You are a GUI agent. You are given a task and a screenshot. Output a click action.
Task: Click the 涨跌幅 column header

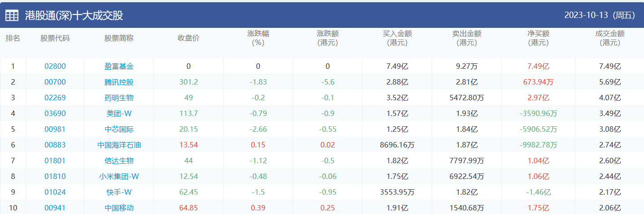coord(258,38)
